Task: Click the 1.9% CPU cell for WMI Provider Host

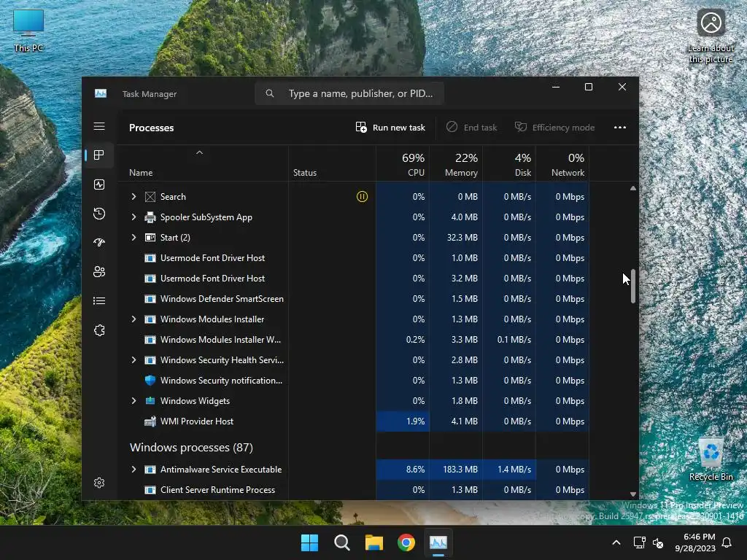Action: point(403,421)
